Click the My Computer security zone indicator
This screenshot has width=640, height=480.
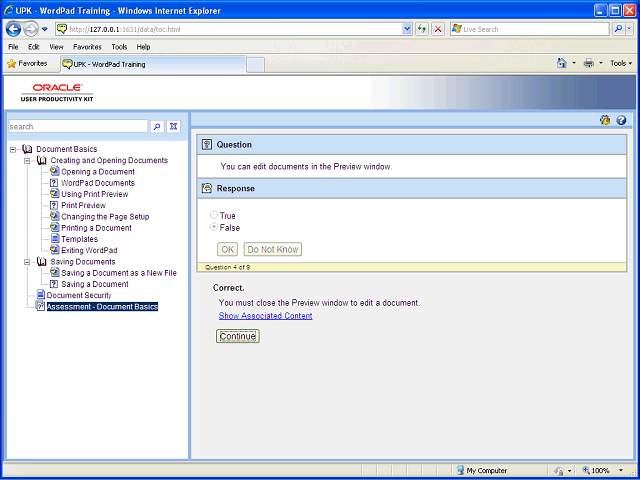tap(482, 471)
